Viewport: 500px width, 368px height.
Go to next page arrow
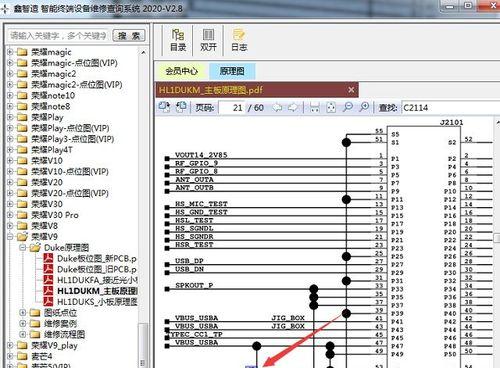coord(293,108)
